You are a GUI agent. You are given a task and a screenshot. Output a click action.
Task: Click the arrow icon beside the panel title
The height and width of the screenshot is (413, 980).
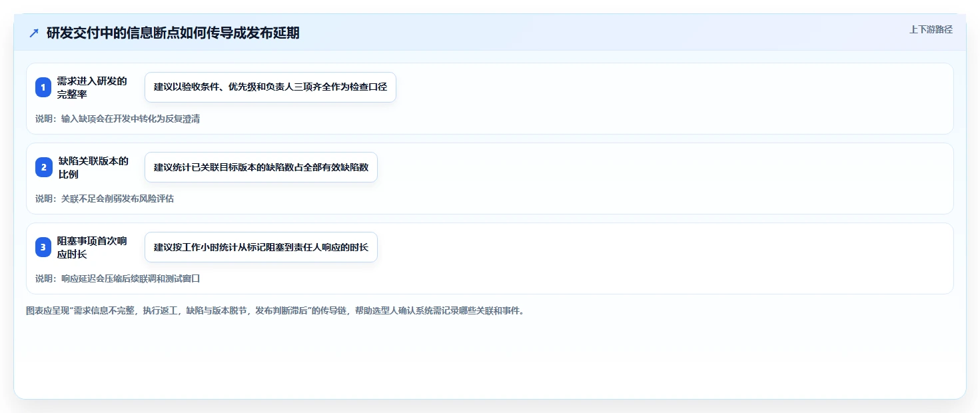[x=34, y=33]
